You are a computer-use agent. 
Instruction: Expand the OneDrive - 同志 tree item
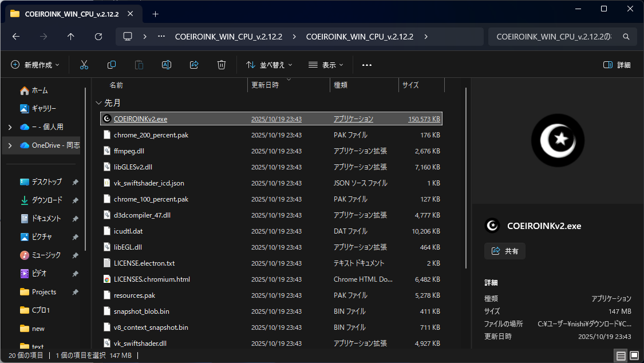pos(10,145)
